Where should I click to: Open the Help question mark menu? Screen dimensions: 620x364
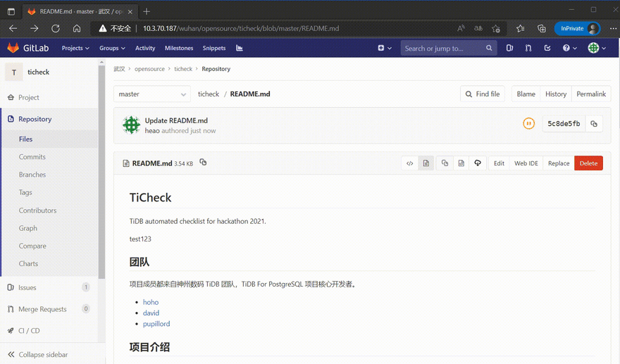[x=570, y=48]
